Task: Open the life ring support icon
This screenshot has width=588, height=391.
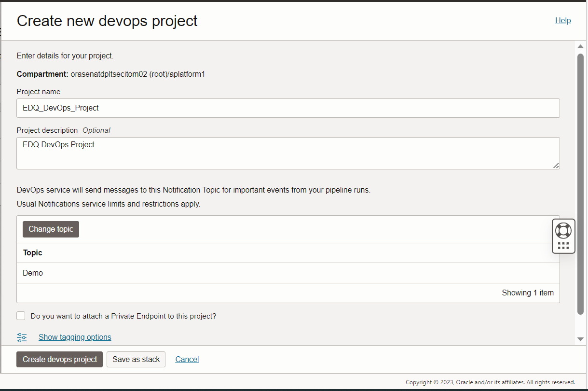Action: (x=563, y=230)
